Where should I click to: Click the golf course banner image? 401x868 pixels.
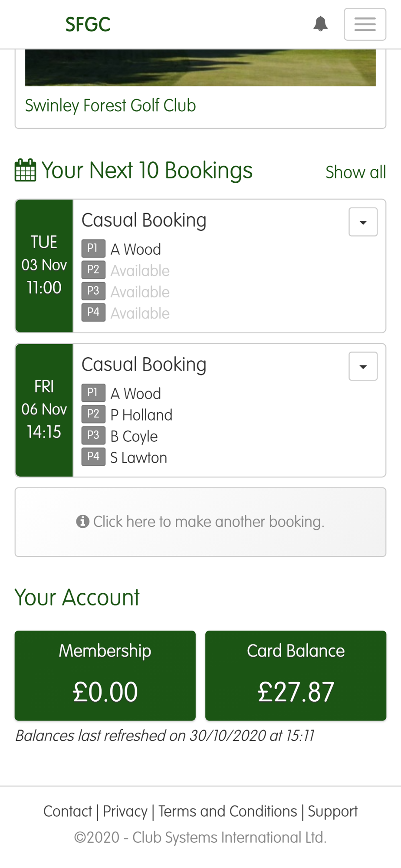[200, 68]
